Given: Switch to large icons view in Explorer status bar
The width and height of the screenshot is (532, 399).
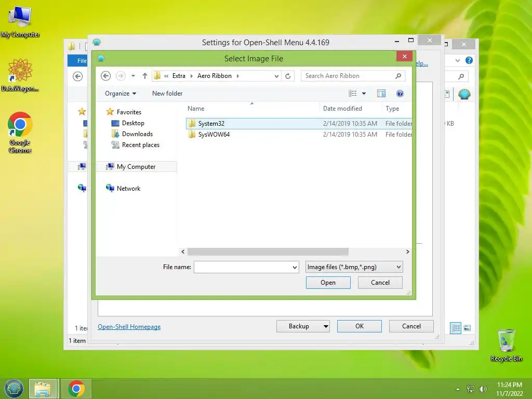Looking at the screenshot, I should [467, 328].
